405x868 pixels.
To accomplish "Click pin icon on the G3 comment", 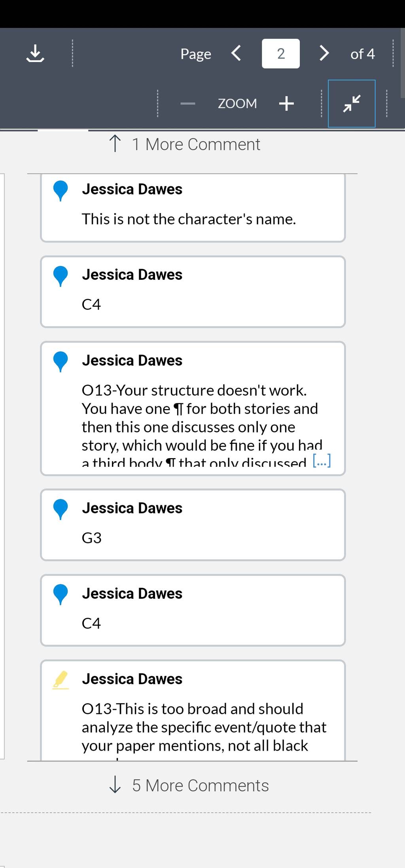I will click(61, 509).
